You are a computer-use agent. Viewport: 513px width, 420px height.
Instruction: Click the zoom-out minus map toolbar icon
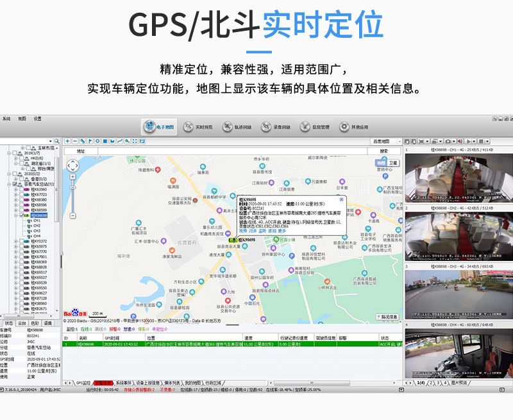(x=75, y=141)
